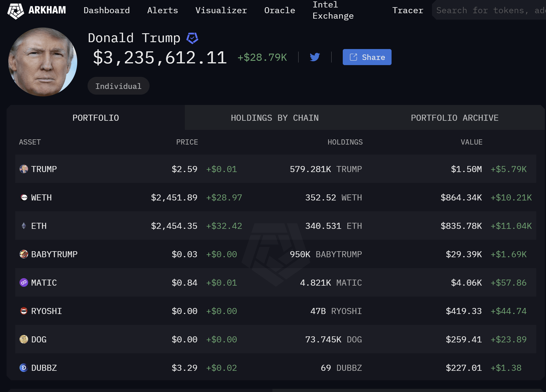This screenshot has height=392, width=546.
Task: Switch to the Holdings by Chain tab
Action: [274, 118]
